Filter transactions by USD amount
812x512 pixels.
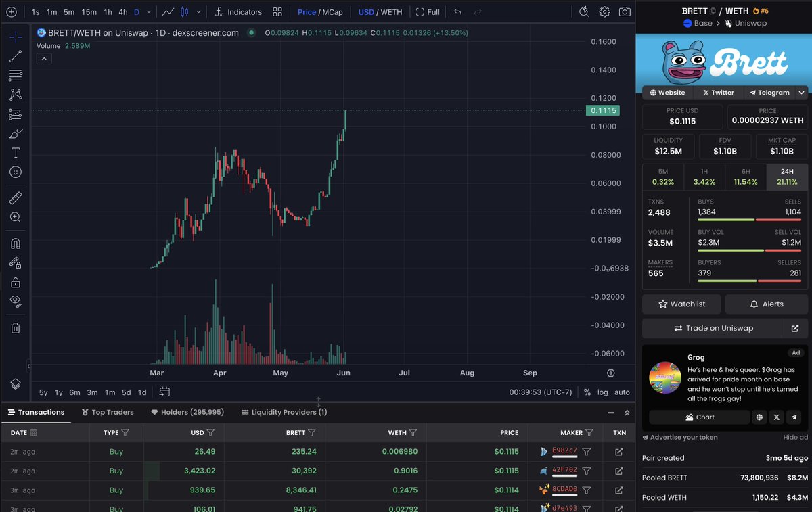coord(210,433)
